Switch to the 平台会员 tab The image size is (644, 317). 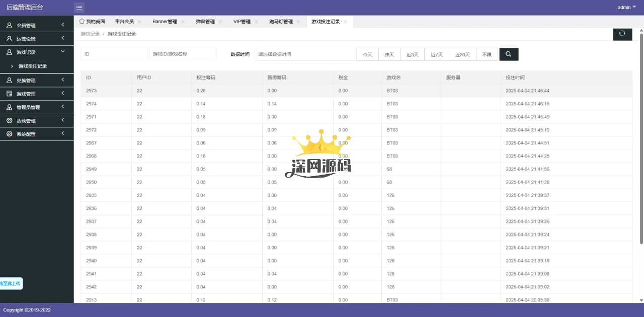pos(124,22)
